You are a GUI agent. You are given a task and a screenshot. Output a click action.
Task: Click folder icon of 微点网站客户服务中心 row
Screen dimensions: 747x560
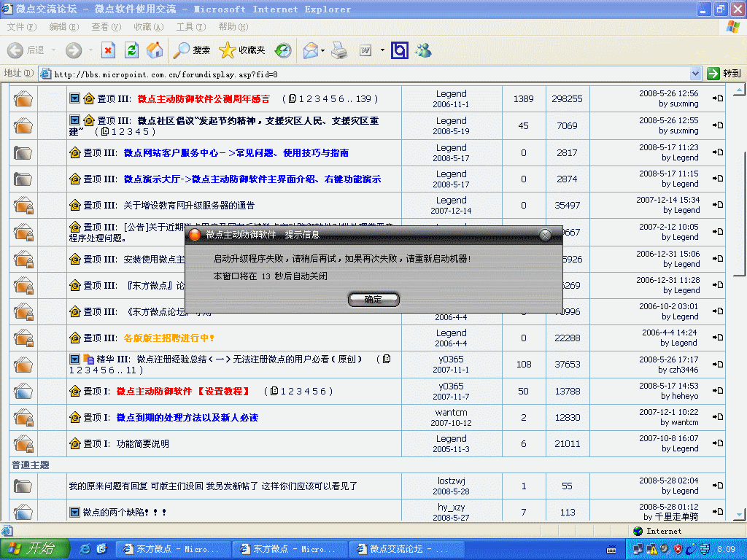click(x=23, y=153)
